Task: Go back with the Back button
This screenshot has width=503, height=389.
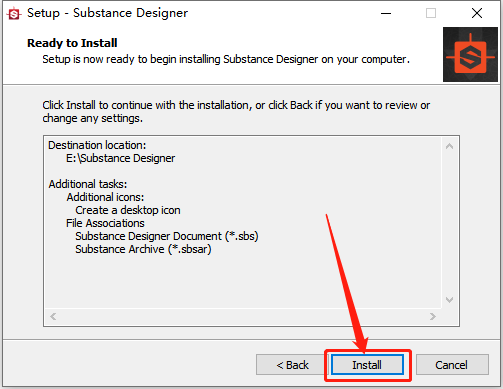Action: pyautogui.click(x=292, y=365)
